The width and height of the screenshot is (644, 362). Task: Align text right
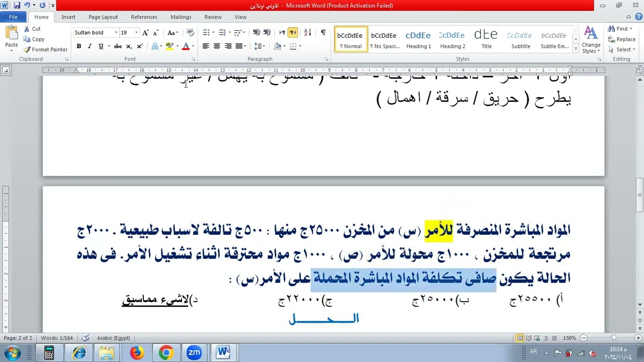pos(228,46)
